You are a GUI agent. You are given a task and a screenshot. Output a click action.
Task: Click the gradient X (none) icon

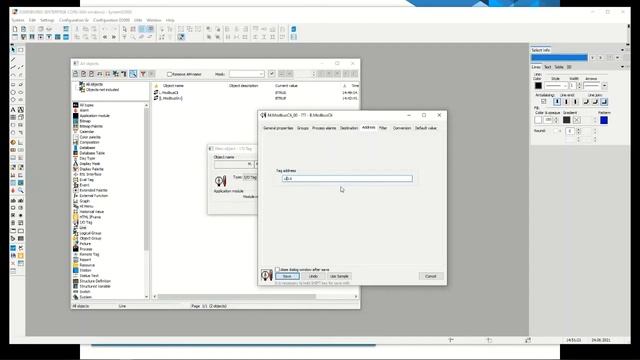577,120
